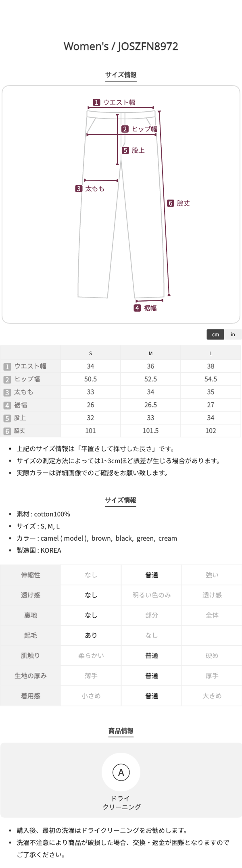Click the number 1 badge beside ウエスト幅 in the diagram
The height and width of the screenshot is (868, 242).
coord(96,102)
